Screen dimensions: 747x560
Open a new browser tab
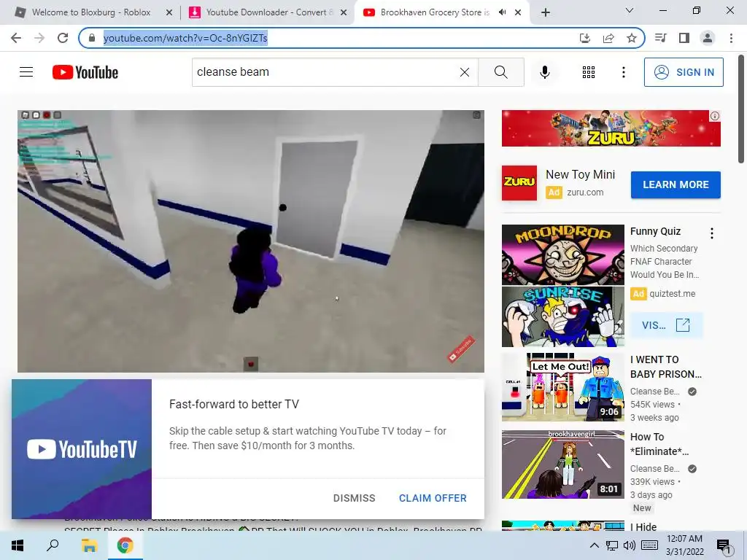[x=546, y=12]
